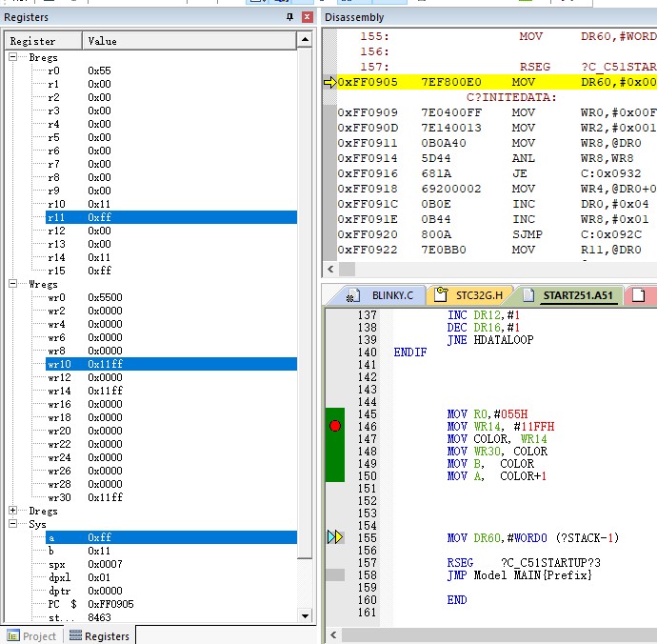The width and height of the screenshot is (657, 644).
Task: Select the dptr register row
Action: point(171,591)
